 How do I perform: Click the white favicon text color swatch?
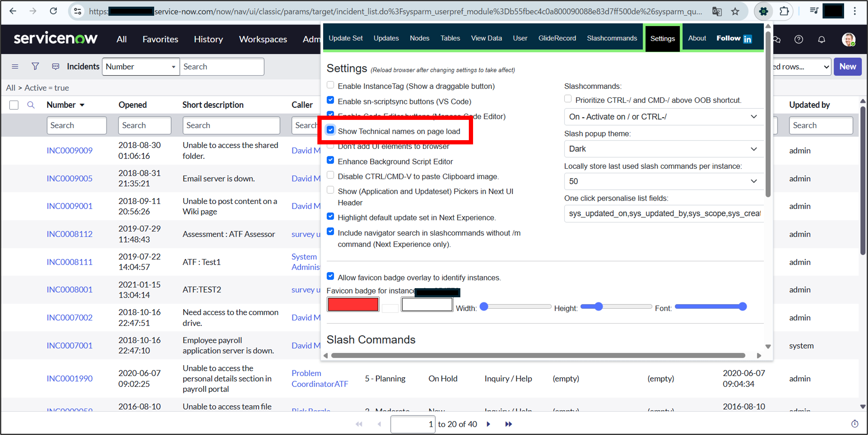click(x=427, y=304)
